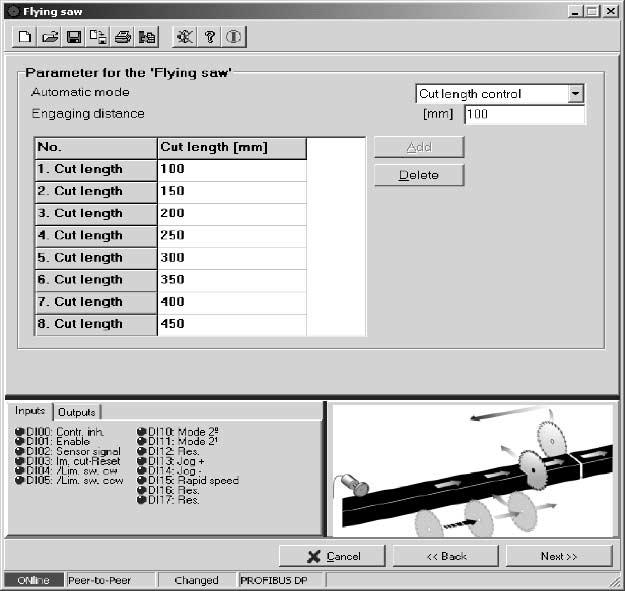Click the cut length cell with value 150
625x591 pixels.
(x=232, y=192)
